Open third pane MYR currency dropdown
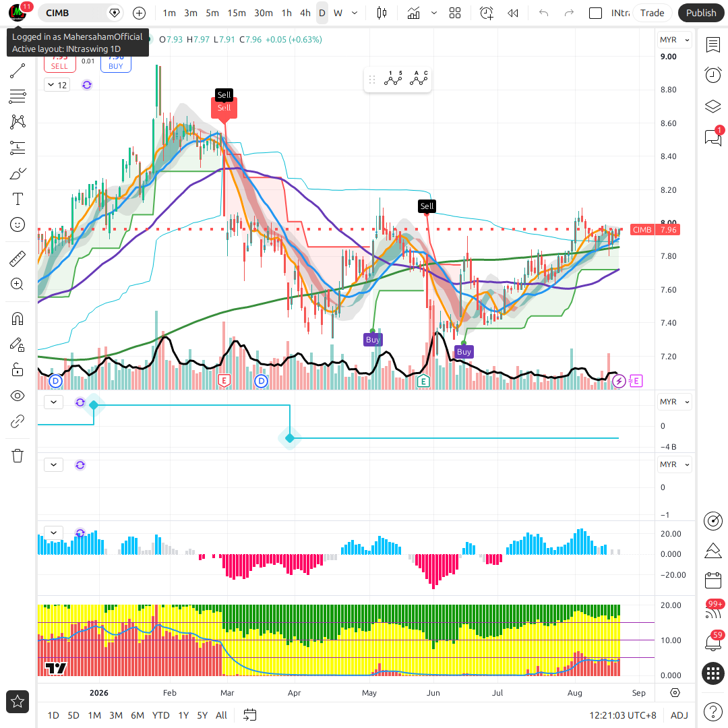The image size is (728, 728). point(674,464)
